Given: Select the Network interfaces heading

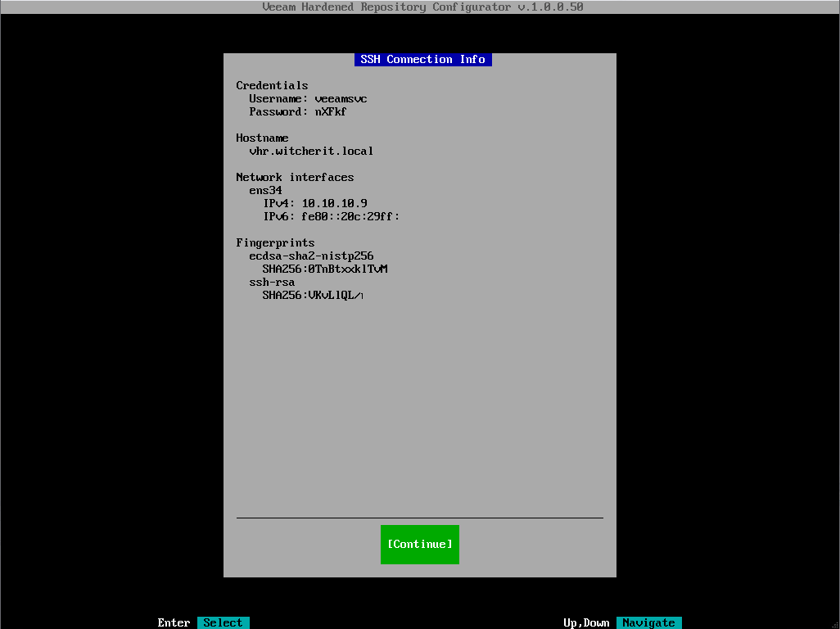Looking at the screenshot, I should point(295,178).
